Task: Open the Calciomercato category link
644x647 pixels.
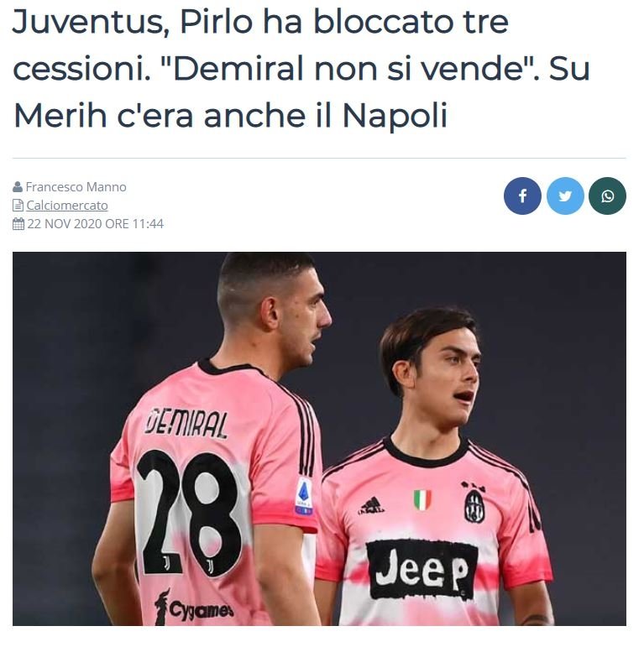Action: coord(67,205)
